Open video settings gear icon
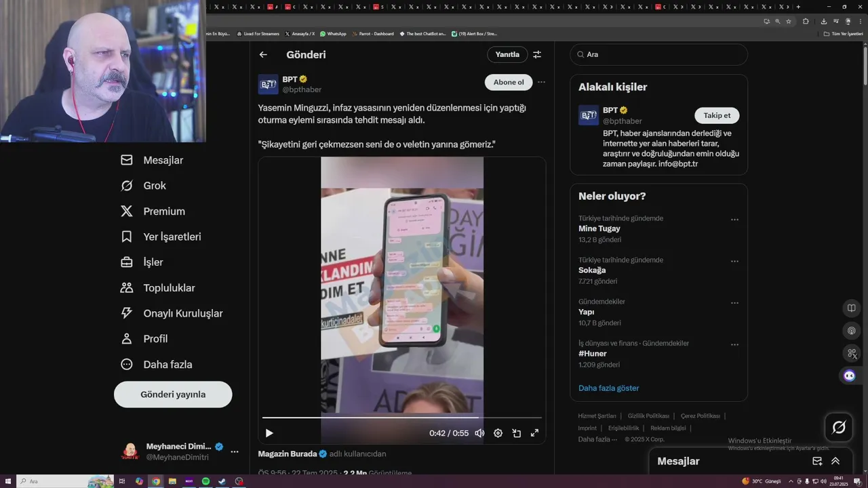Image resolution: width=868 pixels, height=488 pixels. [498, 433]
